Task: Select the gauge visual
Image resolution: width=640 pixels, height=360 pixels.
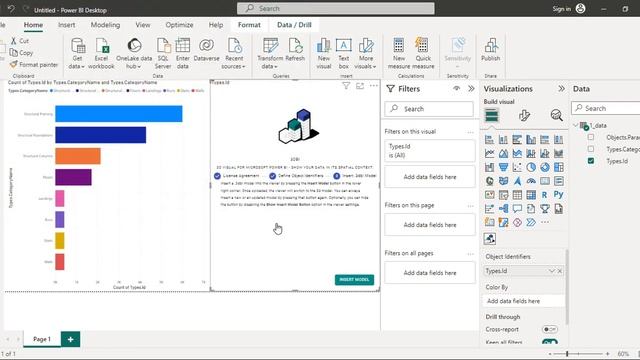Action: (x=531, y=181)
